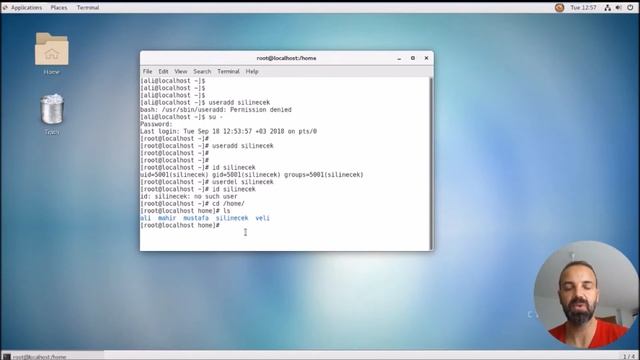This screenshot has height=360, width=640.
Task: Open the Terminal menu in terminal window
Action: click(x=228, y=71)
